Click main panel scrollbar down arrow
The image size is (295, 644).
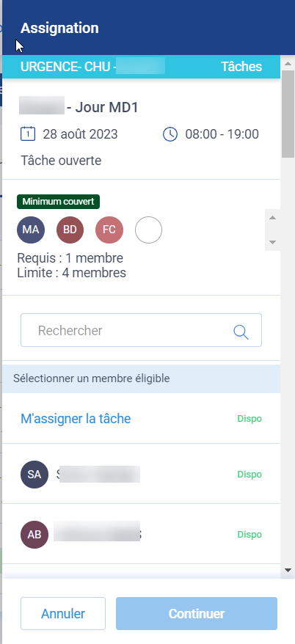pyautogui.click(x=288, y=570)
